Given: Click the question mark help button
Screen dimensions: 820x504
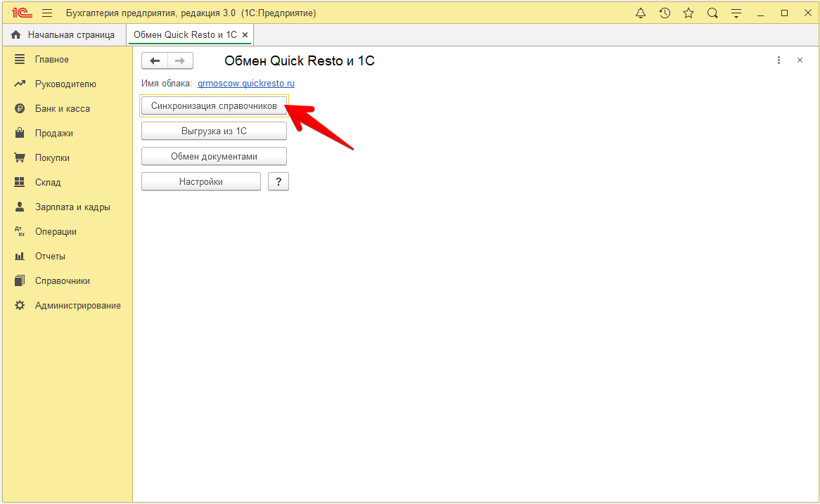Looking at the screenshot, I should click(x=278, y=181).
